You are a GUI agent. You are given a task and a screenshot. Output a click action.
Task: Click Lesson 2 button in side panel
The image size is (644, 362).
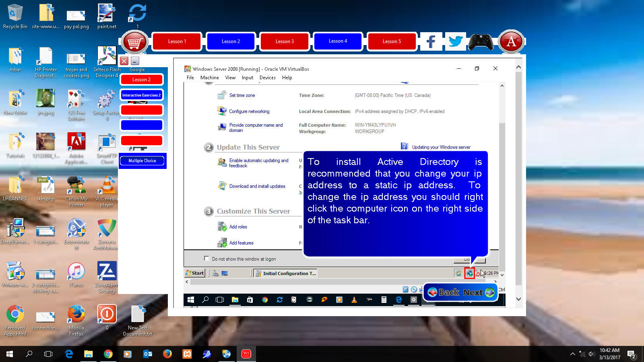coord(141,80)
